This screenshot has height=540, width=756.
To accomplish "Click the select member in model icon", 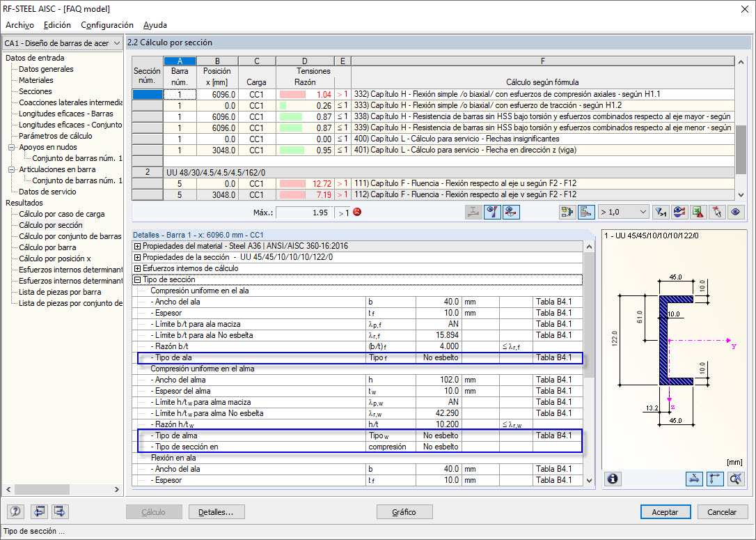I will pyautogui.click(x=567, y=213).
